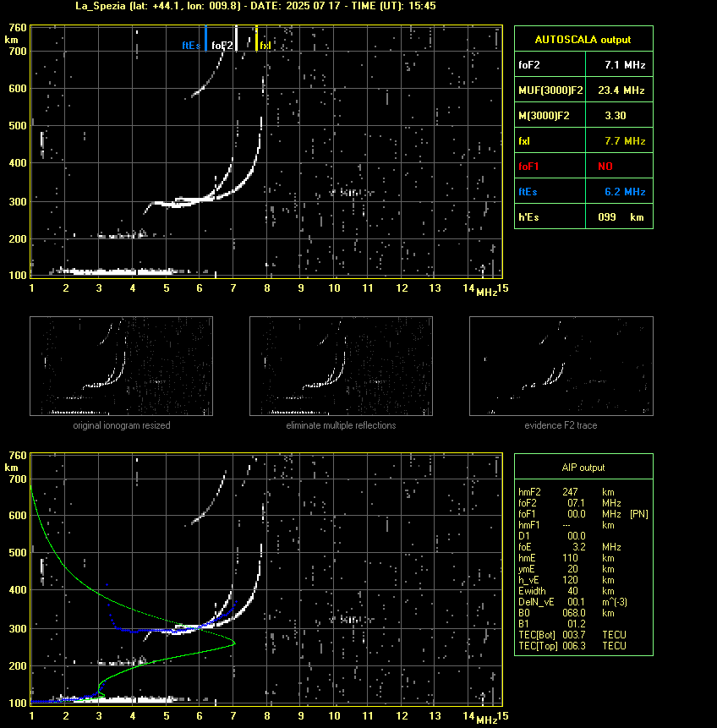This screenshot has height=728, width=717.
Task: Click the 099 km value
Action: (x=621, y=216)
